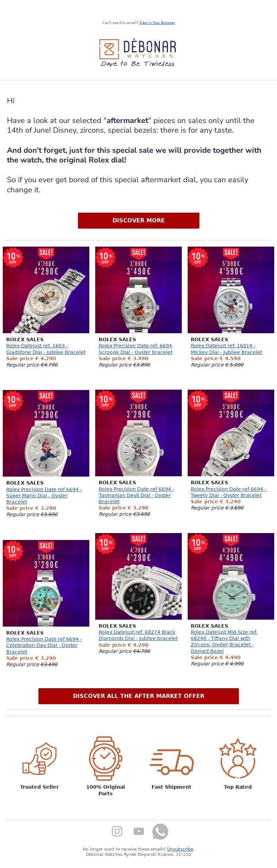Open Rolex Datejust ref. 1603 Gladstone Dial link
The image size is (277, 868).
pos(46,349)
